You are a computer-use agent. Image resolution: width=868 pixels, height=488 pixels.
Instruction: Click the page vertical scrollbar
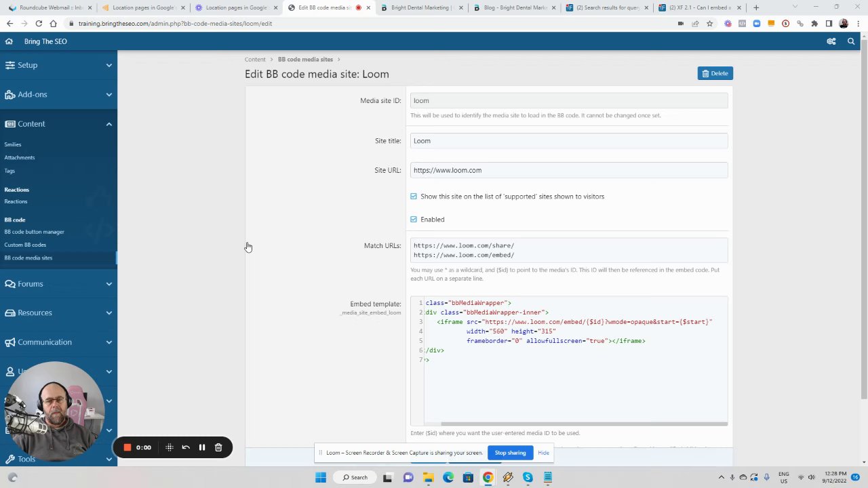coord(864,220)
